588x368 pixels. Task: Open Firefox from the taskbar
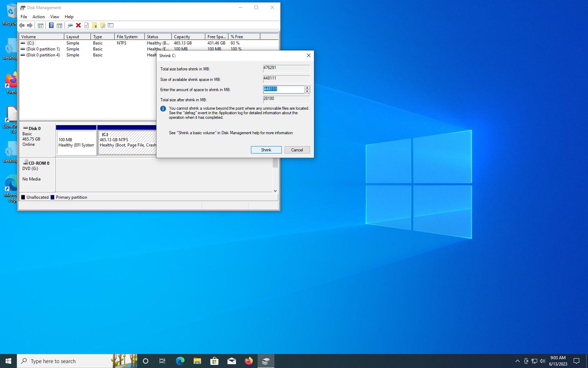click(248, 361)
